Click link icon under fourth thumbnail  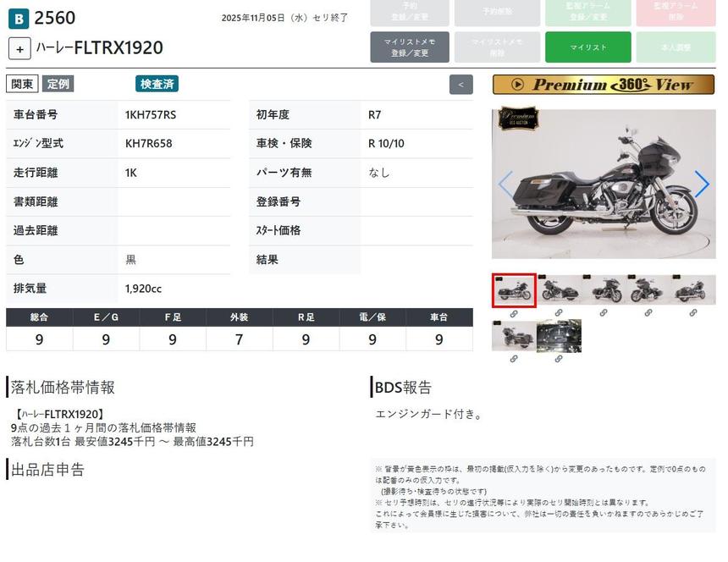point(648,313)
